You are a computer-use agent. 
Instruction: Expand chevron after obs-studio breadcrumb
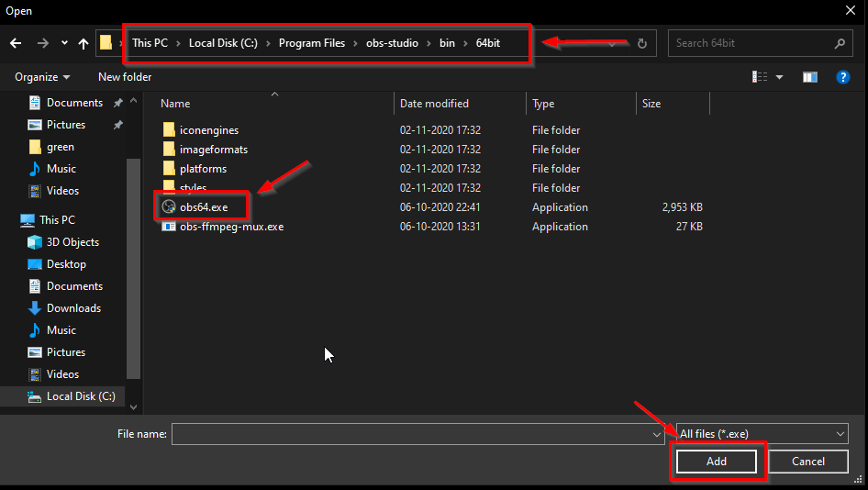pos(429,43)
